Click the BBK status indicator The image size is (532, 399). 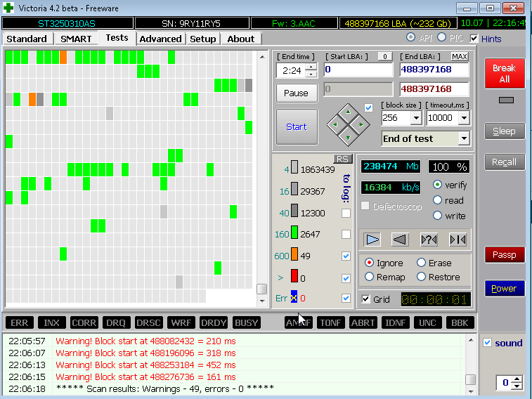pos(460,322)
